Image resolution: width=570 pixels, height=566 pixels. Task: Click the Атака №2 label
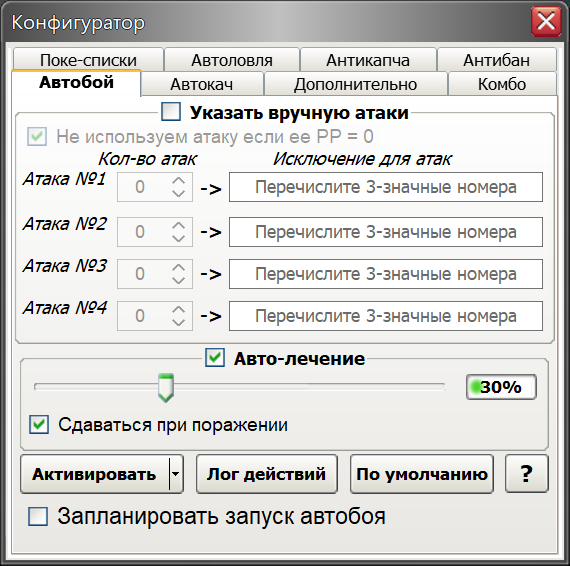[x=65, y=224]
